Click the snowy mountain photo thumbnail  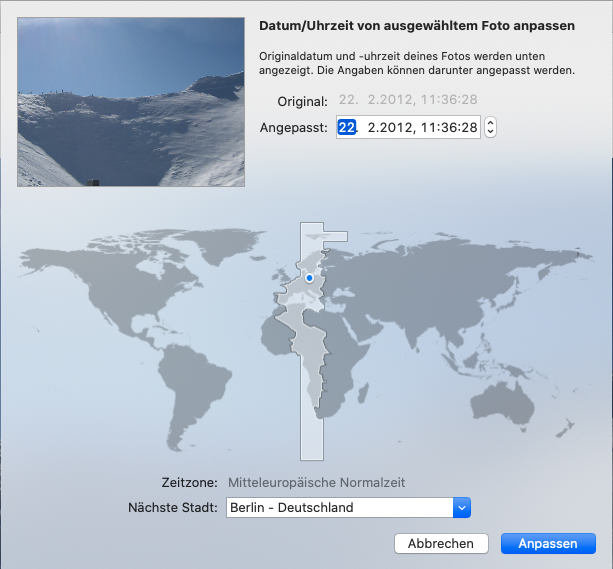point(131,102)
